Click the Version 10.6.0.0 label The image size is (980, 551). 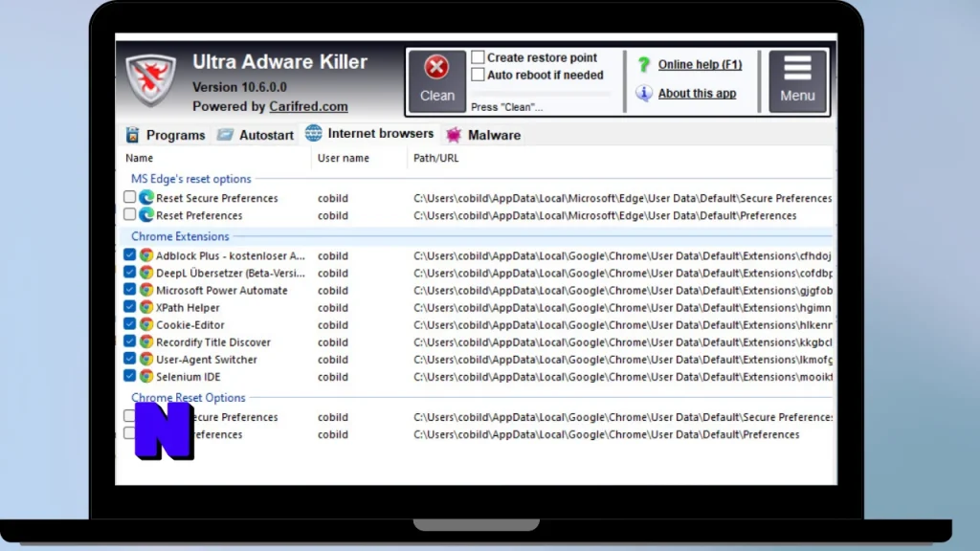coord(239,87)
